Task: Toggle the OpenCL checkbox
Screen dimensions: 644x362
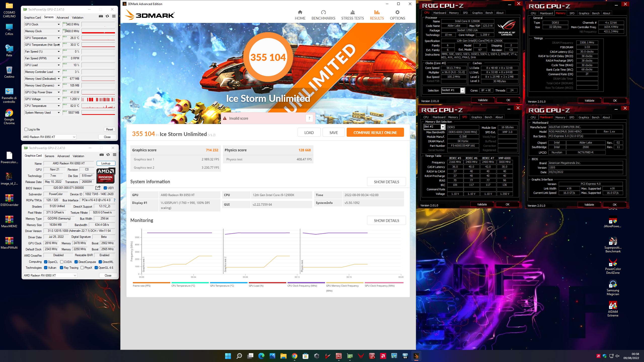Action: click(x=46, y=262)
